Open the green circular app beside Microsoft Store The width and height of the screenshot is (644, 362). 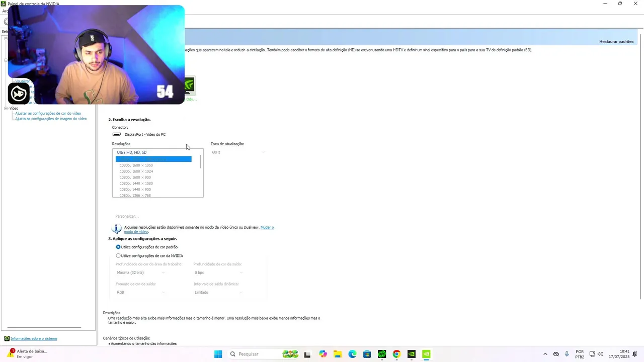pyautogui.click(x=382, y=354)
